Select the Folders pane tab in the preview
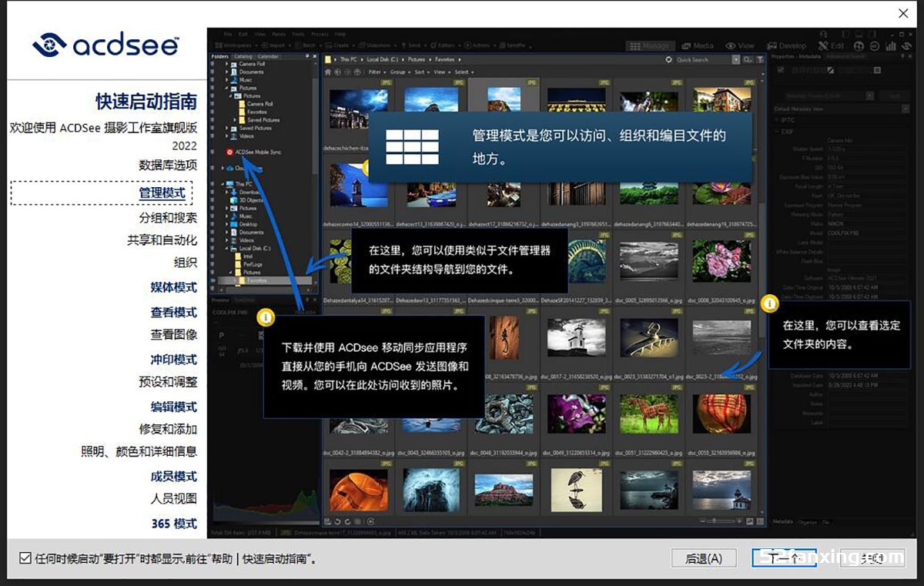Image resolution: width=924 pixels, height=586 pixels. coord(219,57)
